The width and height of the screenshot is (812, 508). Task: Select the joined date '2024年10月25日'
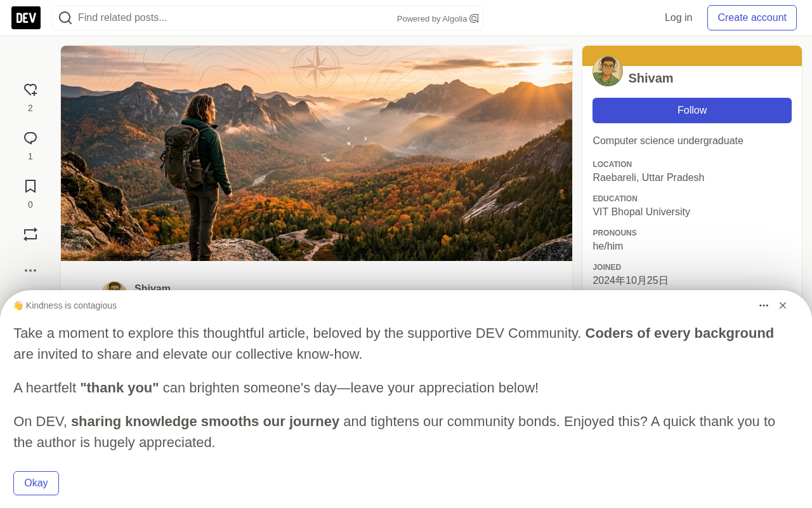(x=631, y=281)
